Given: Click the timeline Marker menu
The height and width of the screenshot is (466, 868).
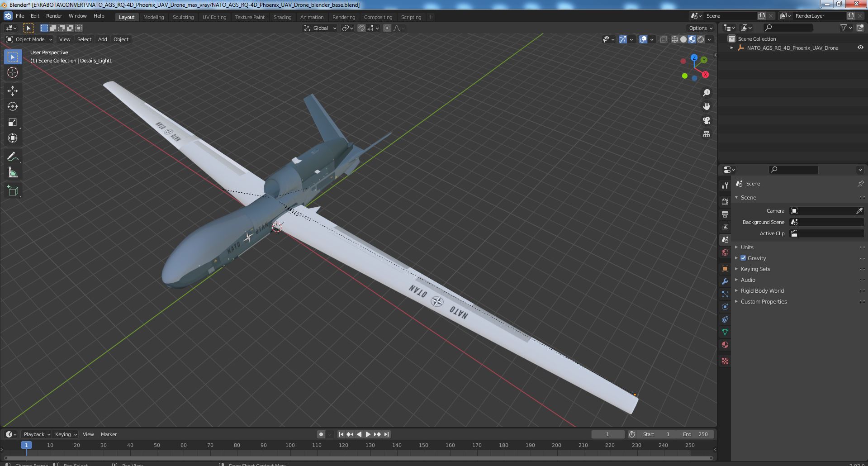Looking at the screenshot, I should 109,434.
